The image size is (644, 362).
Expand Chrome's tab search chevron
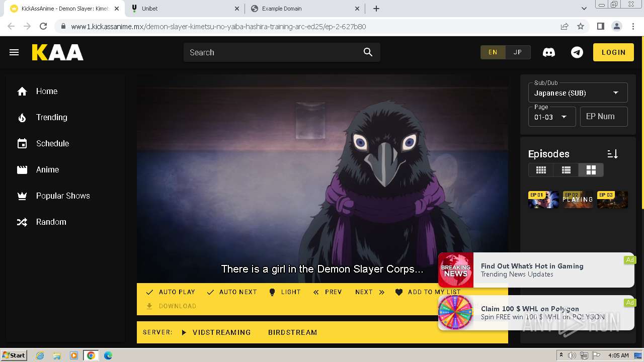pos(584,9)
